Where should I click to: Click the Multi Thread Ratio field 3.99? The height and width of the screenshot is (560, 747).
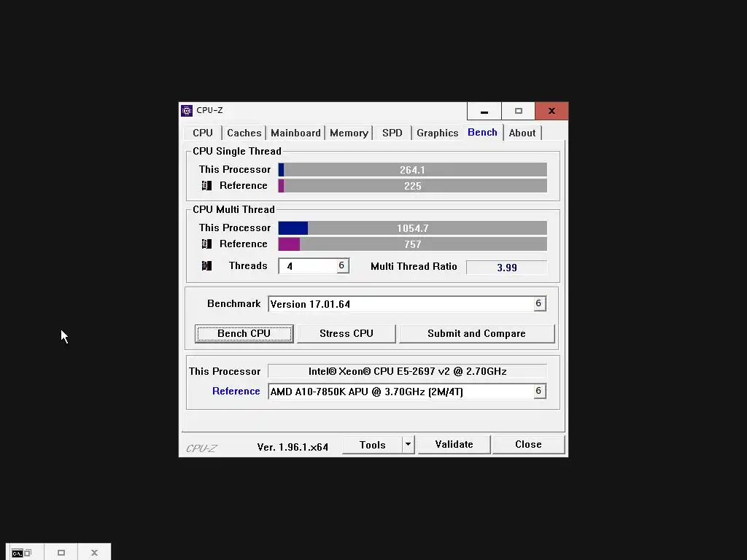point(507,267)
